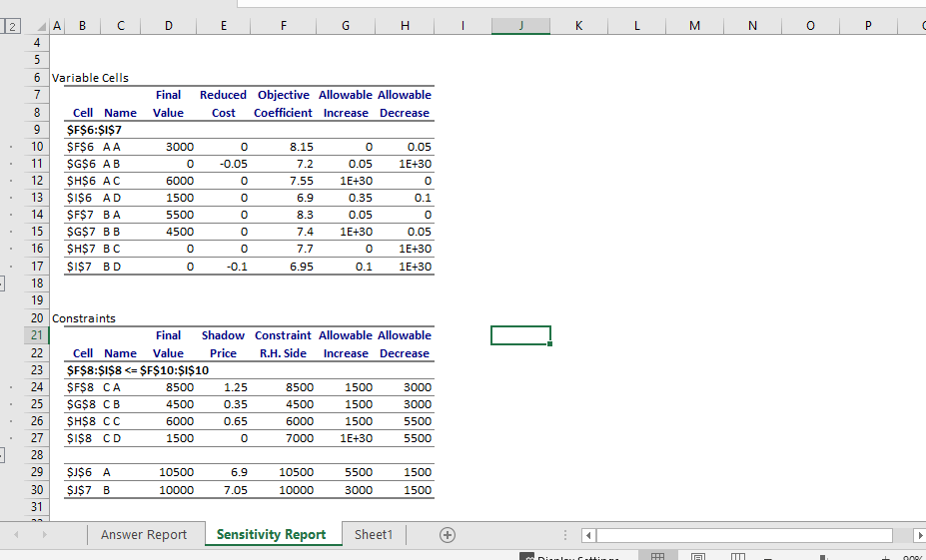Click the scroll right arrow on horizontal scrollbar

tap(919, 535)
